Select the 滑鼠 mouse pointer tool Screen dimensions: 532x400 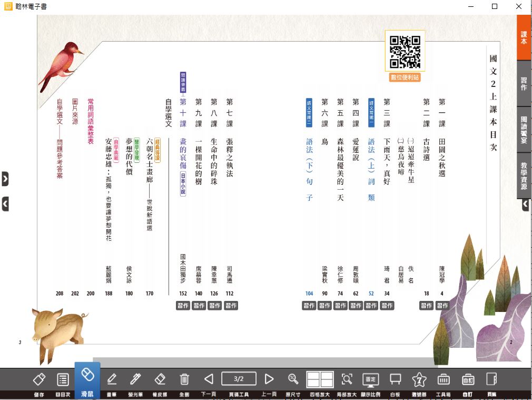87,381
